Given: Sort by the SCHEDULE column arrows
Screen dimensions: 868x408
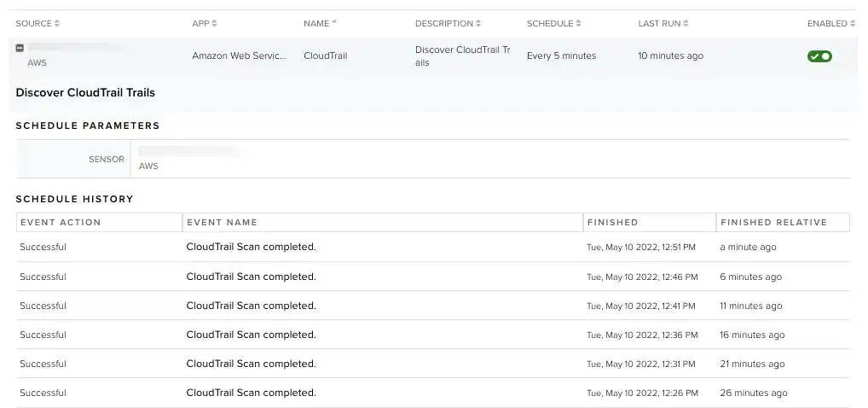Looking at the screenshot, I should pos(578,23).
